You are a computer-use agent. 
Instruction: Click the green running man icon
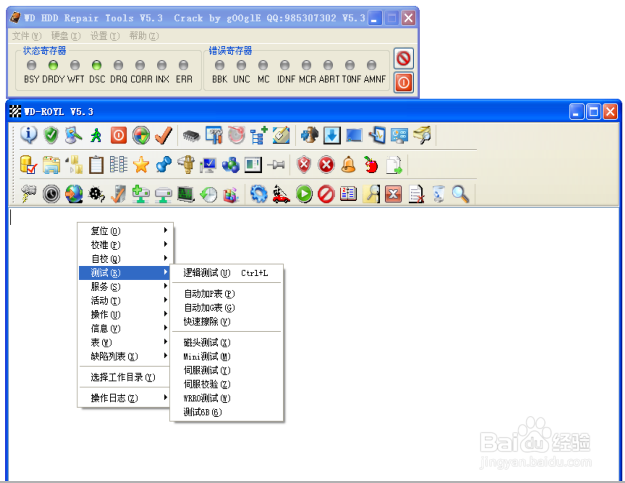tap(96, 135)
